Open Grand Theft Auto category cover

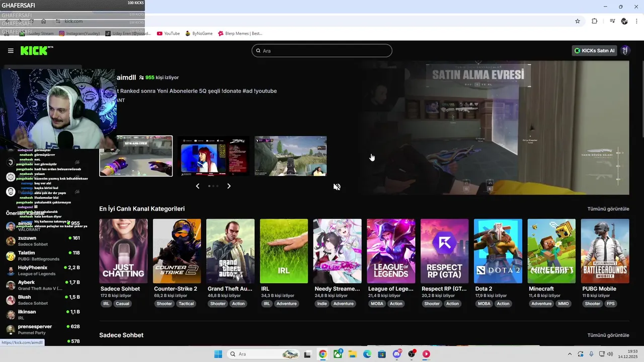(230, 251)
